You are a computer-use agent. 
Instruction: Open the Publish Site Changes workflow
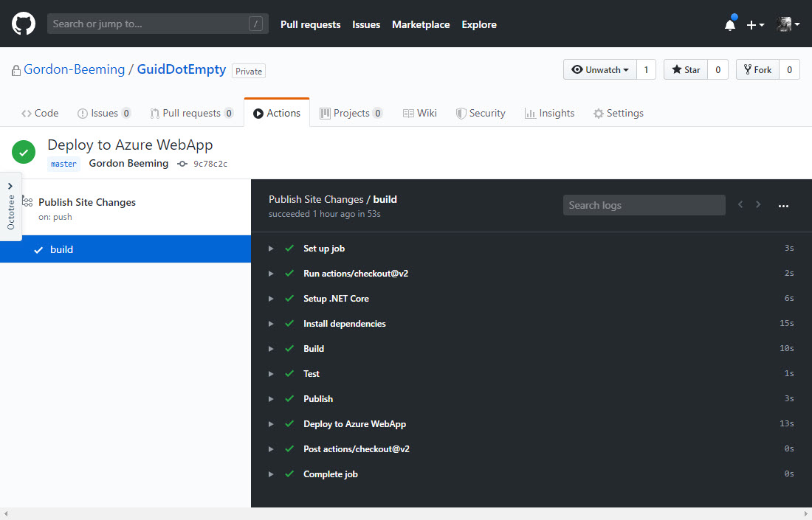87,202
